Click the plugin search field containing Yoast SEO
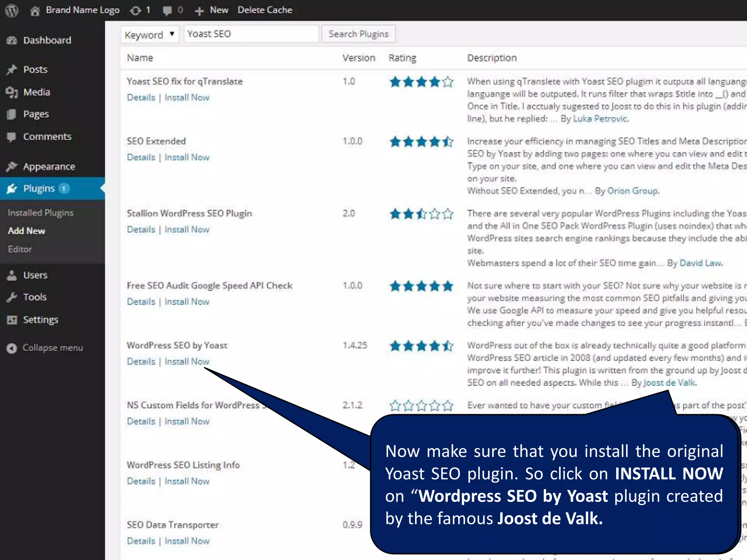The width and height of the screenshot is (747, 560). pos(251,34)
